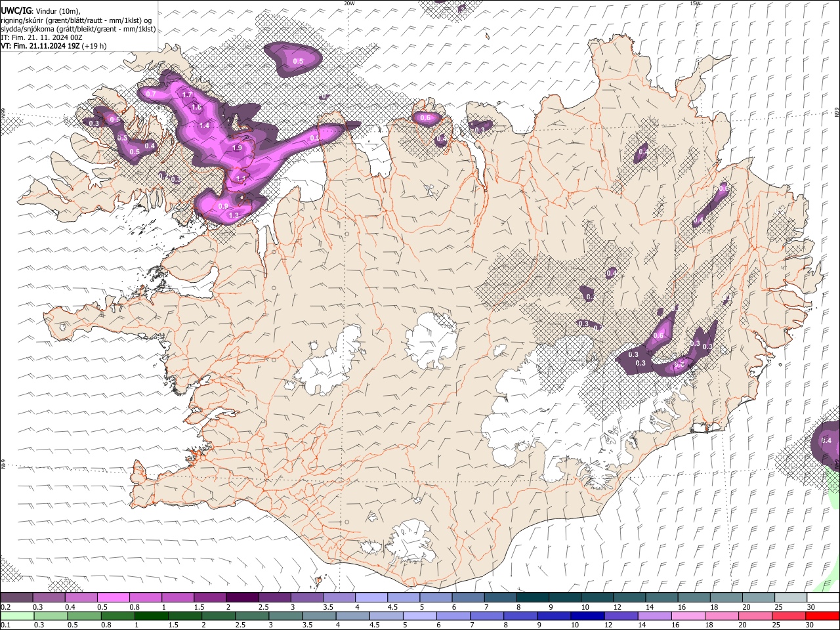Select the 1.3 precipitation value

pos(233,215)
